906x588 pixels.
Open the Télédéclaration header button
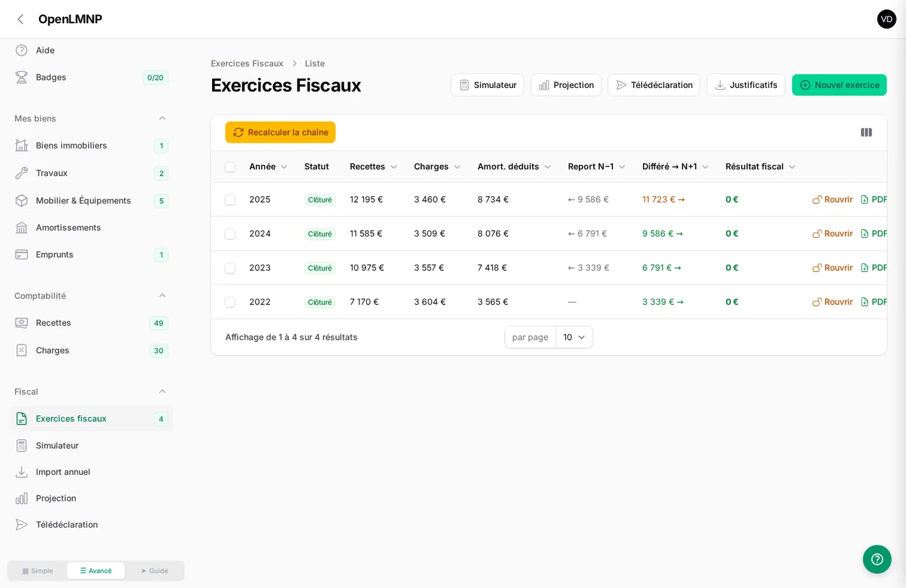click(654, 85)
